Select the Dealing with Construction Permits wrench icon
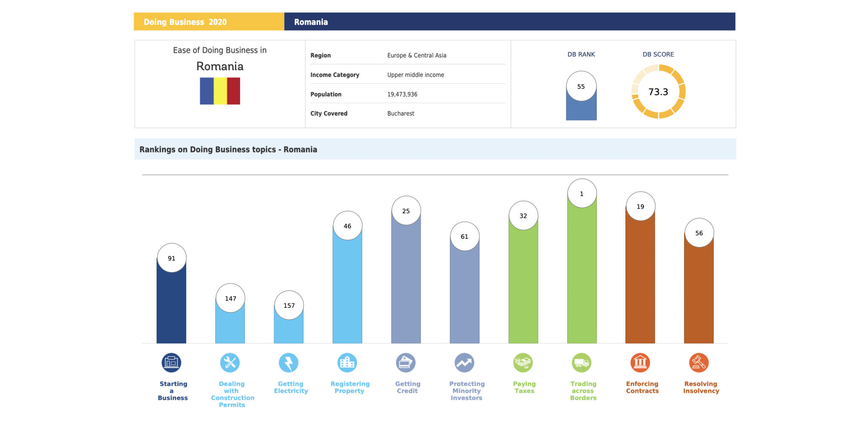The image size is (868, 421). 230,363
